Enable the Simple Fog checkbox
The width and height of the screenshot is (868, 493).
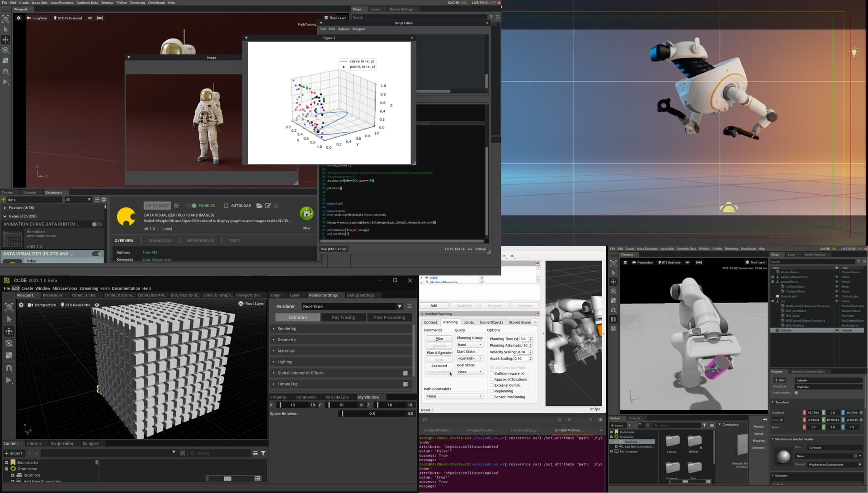click(x=406, y=384)
